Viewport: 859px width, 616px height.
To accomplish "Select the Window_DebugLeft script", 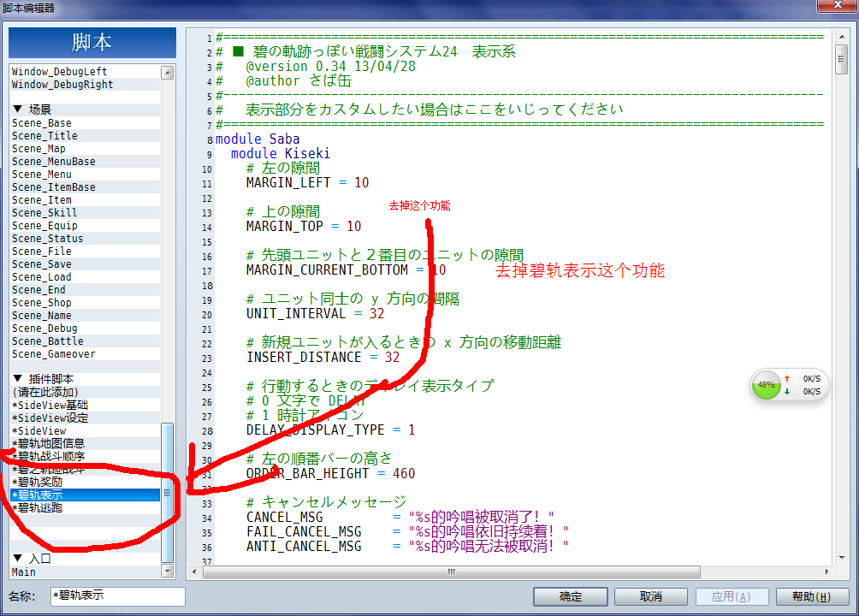I will (85, 71).
